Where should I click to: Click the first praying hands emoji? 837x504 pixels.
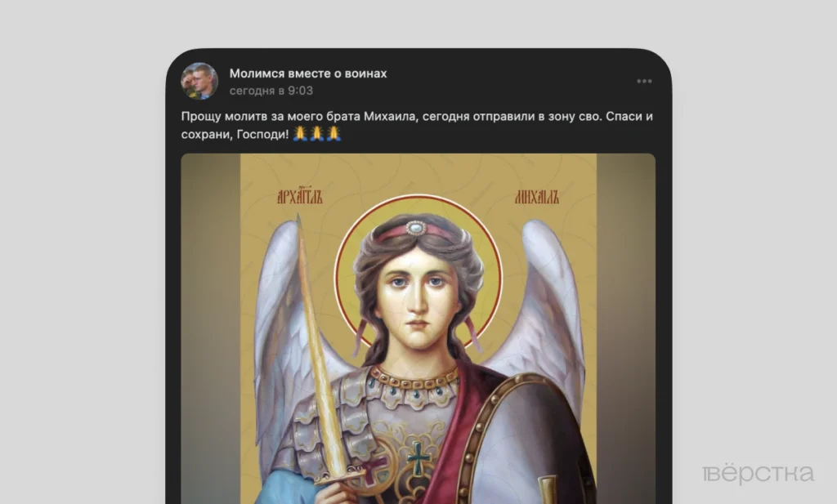[300, 133]
